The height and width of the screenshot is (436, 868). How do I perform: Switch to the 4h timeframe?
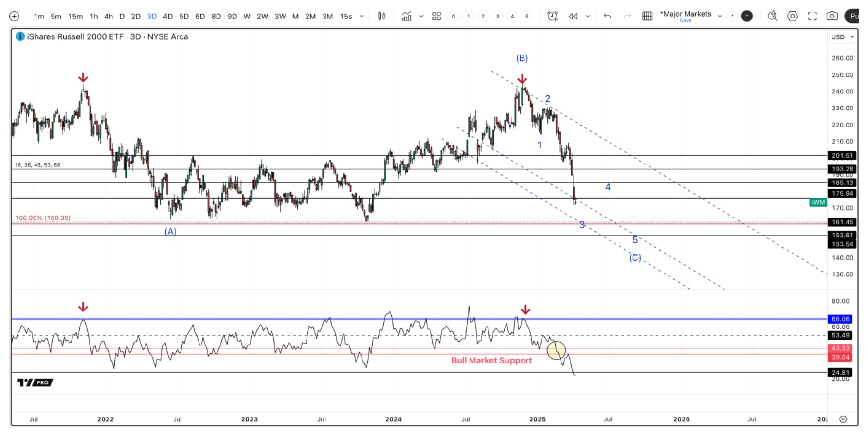(108, 16)
